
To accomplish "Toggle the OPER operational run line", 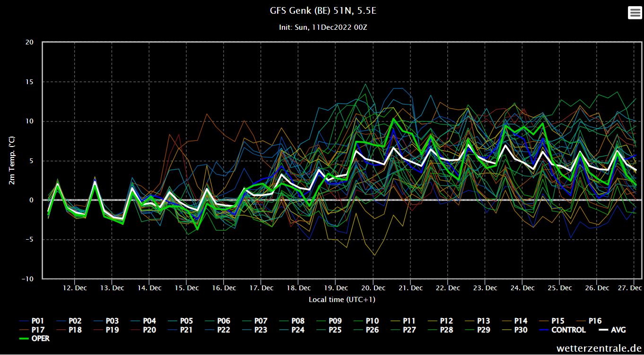I will coord(34,338).
